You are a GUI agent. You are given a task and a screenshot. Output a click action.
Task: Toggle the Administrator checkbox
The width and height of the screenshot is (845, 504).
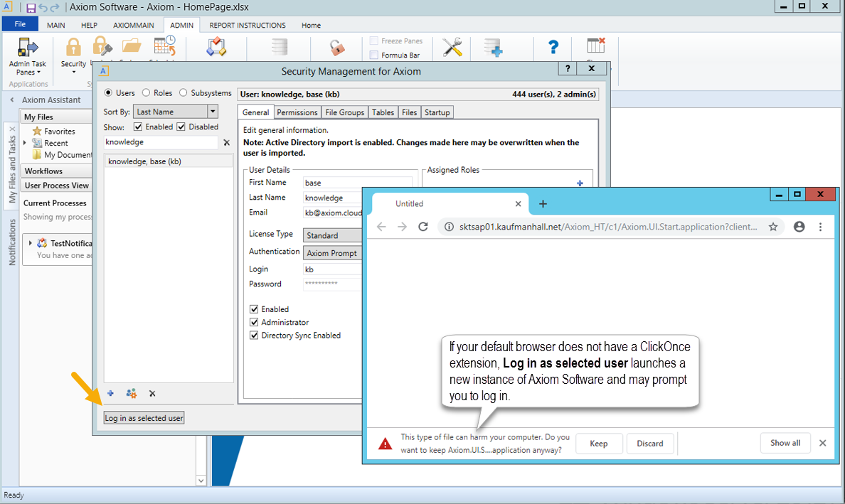coord(254,322)
